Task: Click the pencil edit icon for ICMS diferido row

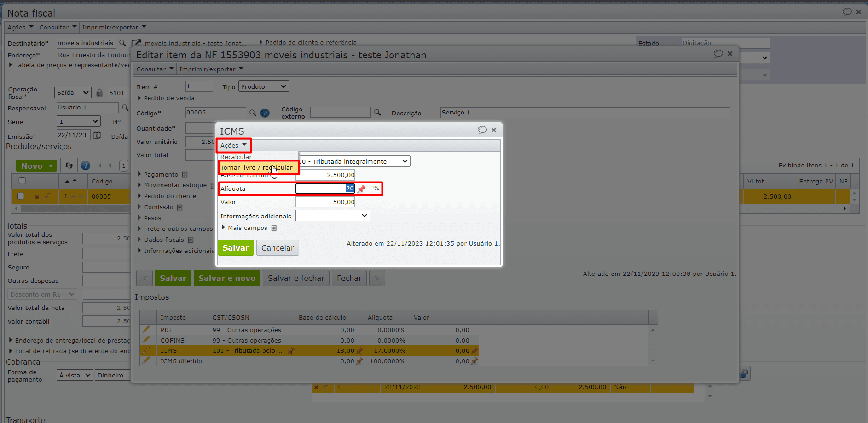Action: point(146,360)
